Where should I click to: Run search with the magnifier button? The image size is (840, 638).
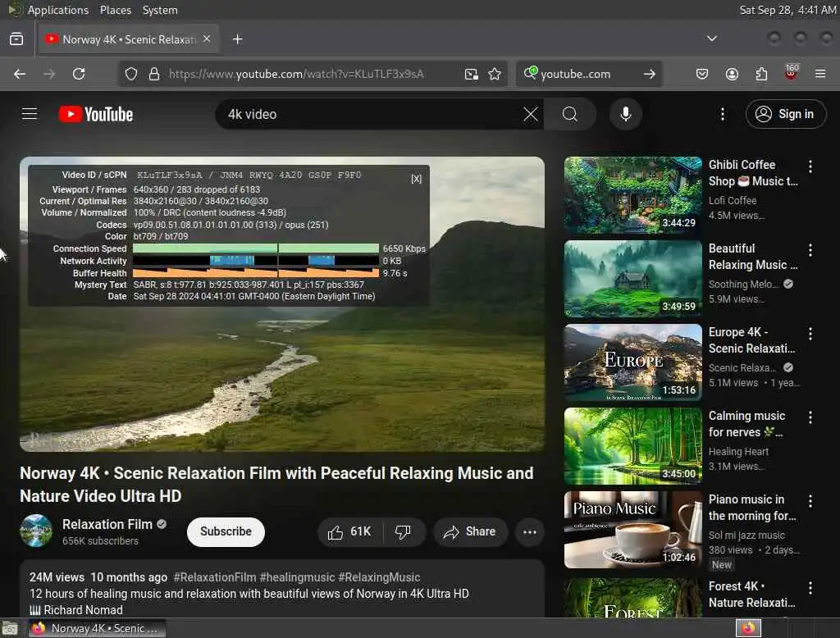pyautogui.click(x=570, y=114)
